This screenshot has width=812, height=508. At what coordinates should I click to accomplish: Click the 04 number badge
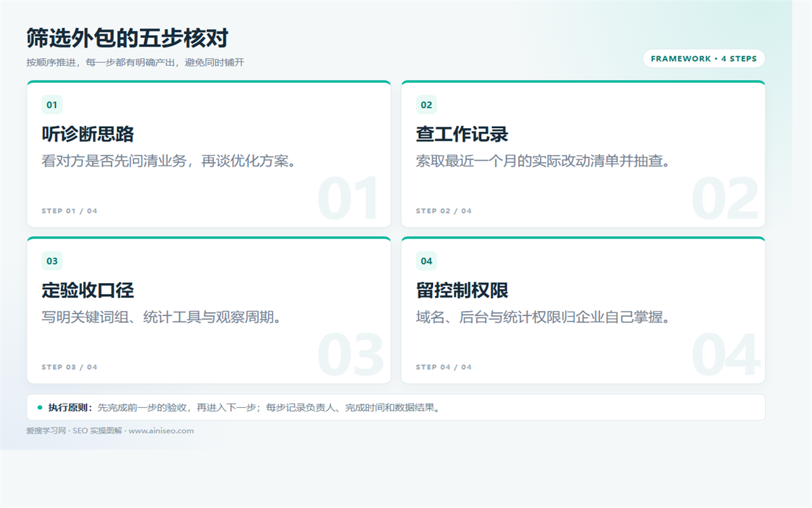(x=426, y=261)
